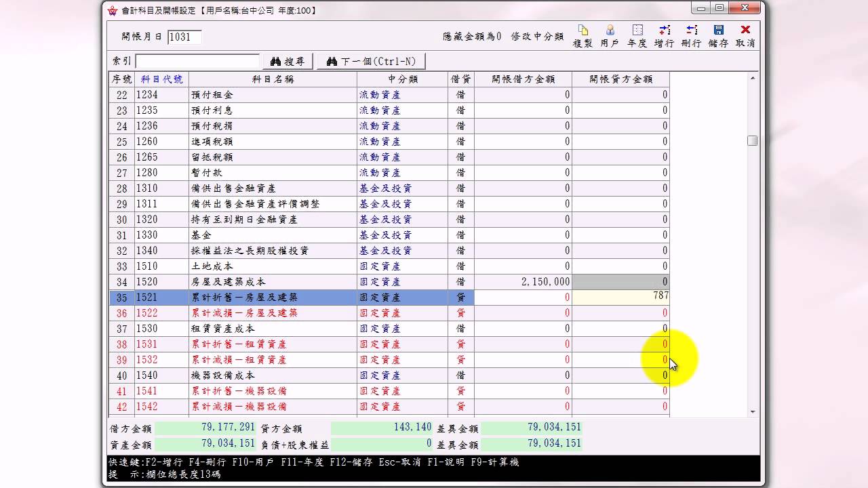
Task: Click the 科目名稱 column header
Action: coord(273,79)
